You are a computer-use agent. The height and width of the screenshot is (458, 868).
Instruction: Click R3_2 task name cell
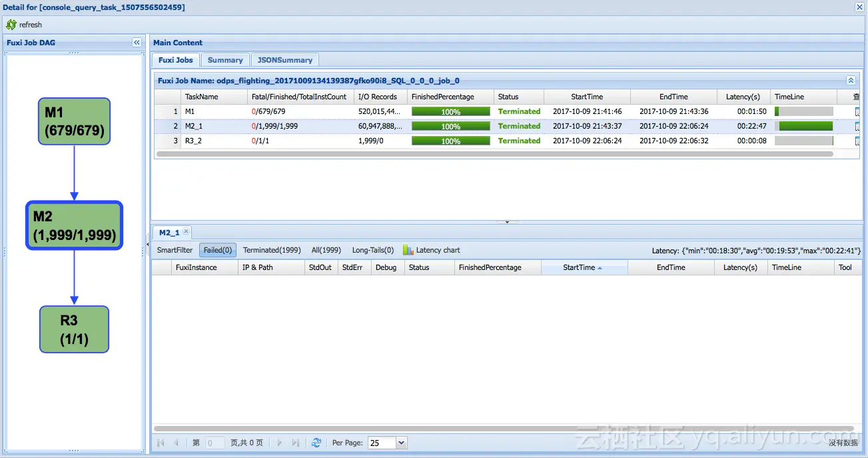point(214,141)
